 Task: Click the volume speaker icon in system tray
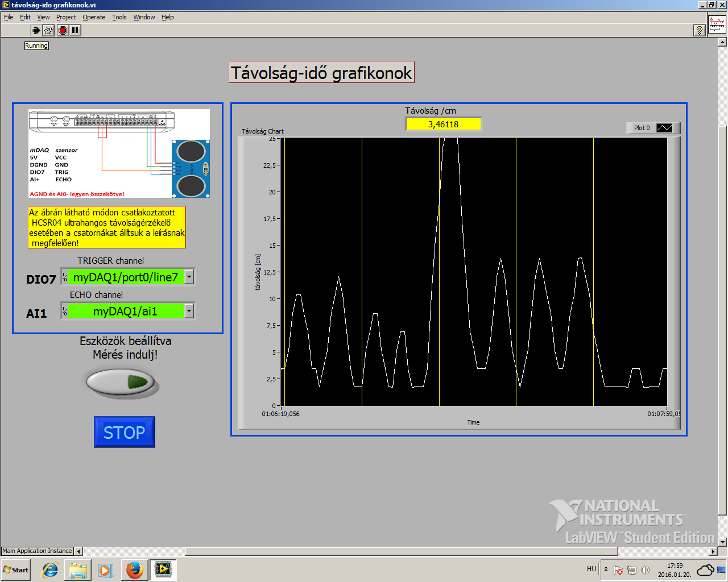tap(645, 569)
